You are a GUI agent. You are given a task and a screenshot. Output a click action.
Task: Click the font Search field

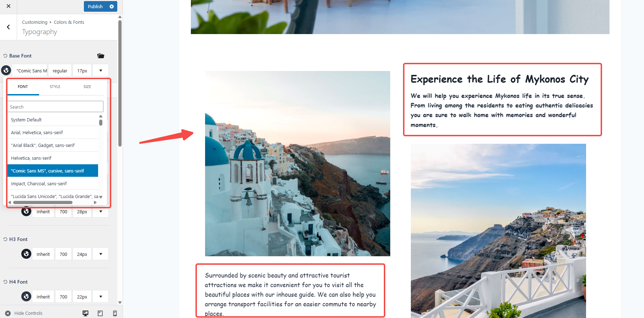tap(55, 107)
